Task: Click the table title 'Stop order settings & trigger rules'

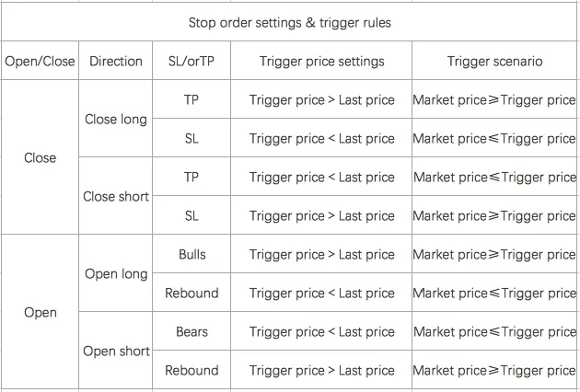Action: [290, 23]
